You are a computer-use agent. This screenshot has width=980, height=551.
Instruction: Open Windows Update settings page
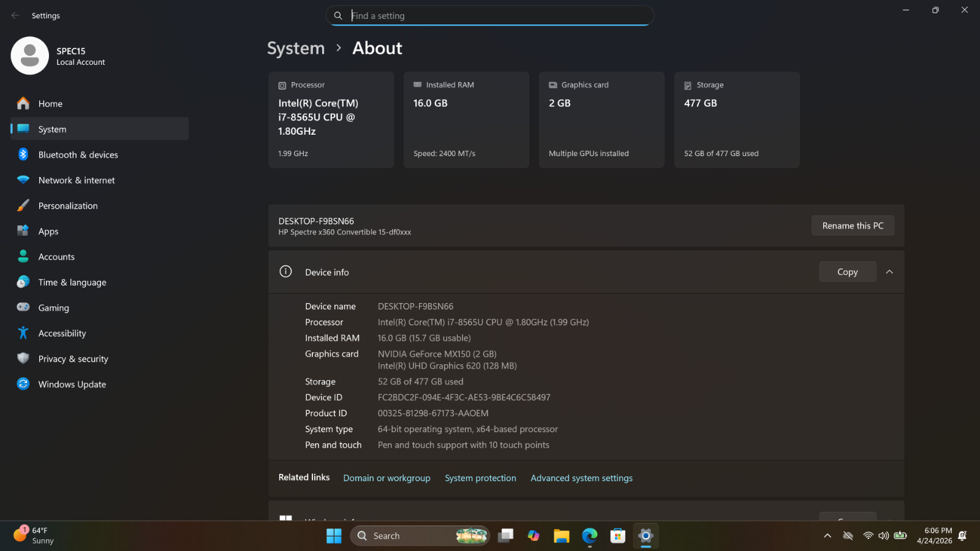pyautogui.click(x=99, y=384)
